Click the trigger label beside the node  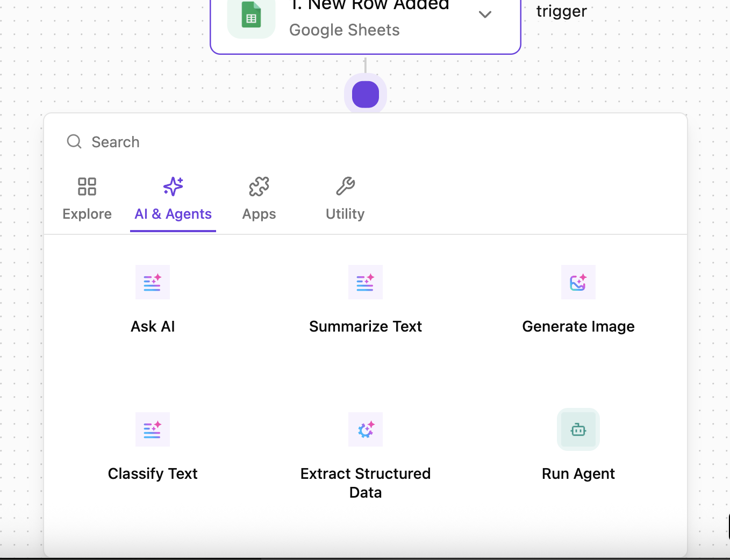[562, 11]
